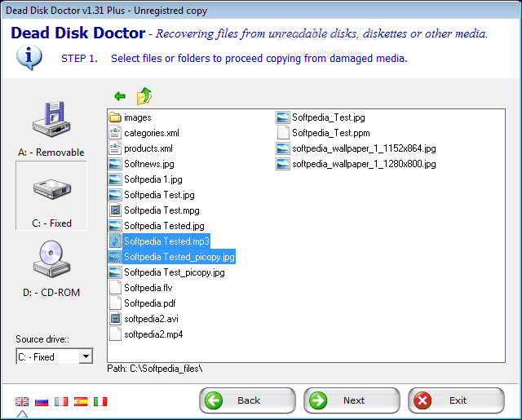Screen dimensions: 522x420
Task: Select file name products.xml
Action: point(148,148)
